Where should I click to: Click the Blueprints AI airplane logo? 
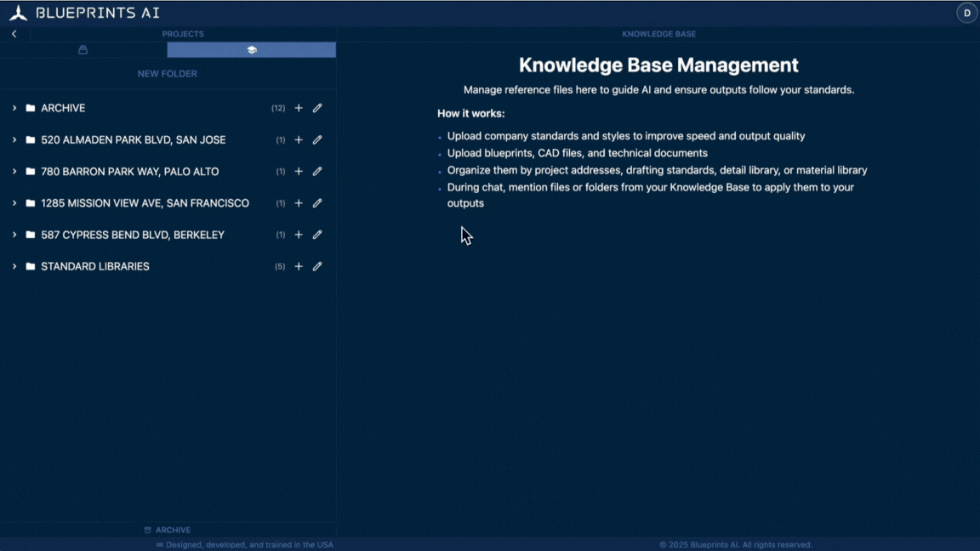point(18,13)
